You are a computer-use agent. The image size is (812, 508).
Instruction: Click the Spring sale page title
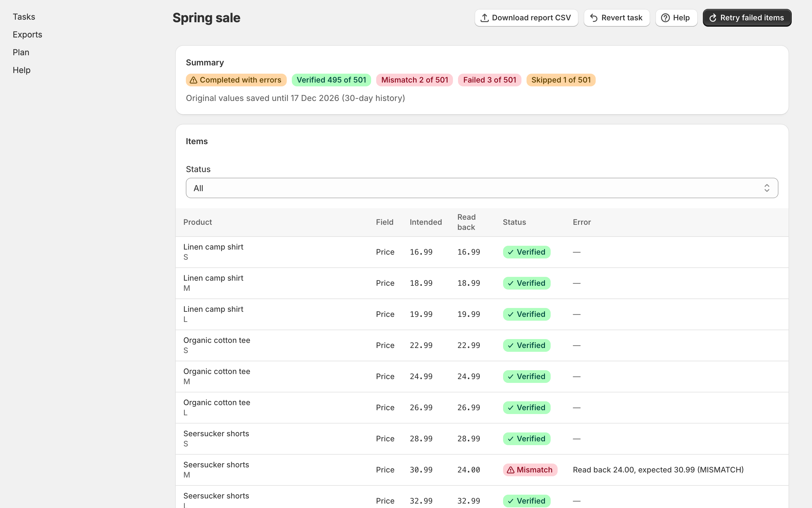tap(206, 18)
